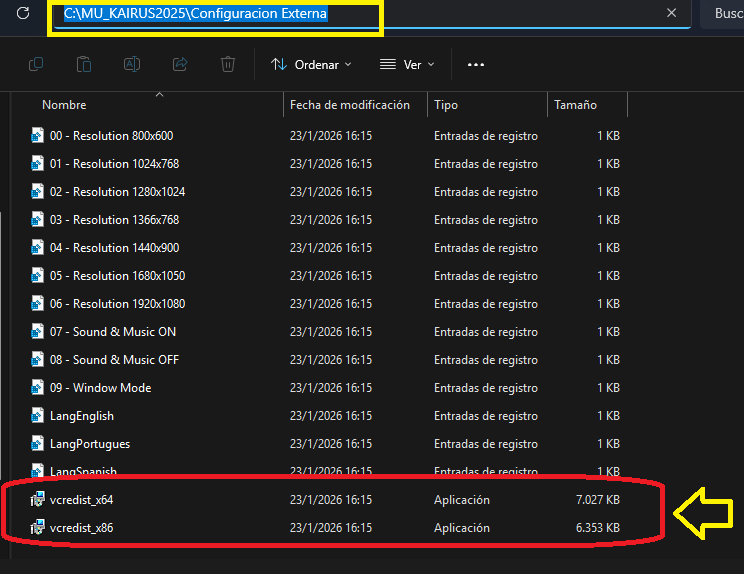The width and height of the screenshot is (744, 574).
Task: Open the three-dots more options menu
Action: pos(476,64)
